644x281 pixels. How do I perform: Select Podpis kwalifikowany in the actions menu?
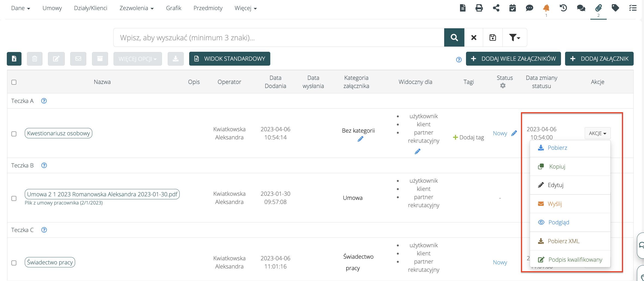pos(575,259)
